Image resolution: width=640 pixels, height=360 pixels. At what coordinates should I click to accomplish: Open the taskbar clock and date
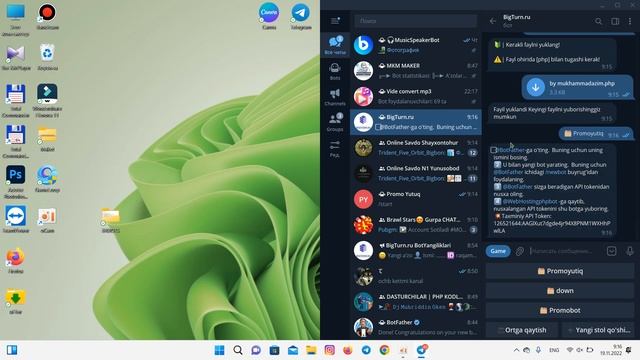[611, 350]
